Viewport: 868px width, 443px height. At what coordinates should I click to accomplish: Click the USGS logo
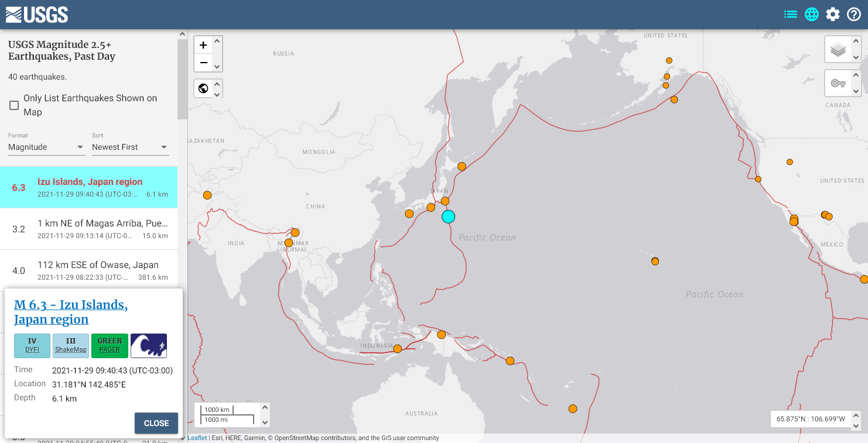coord(37,15)
